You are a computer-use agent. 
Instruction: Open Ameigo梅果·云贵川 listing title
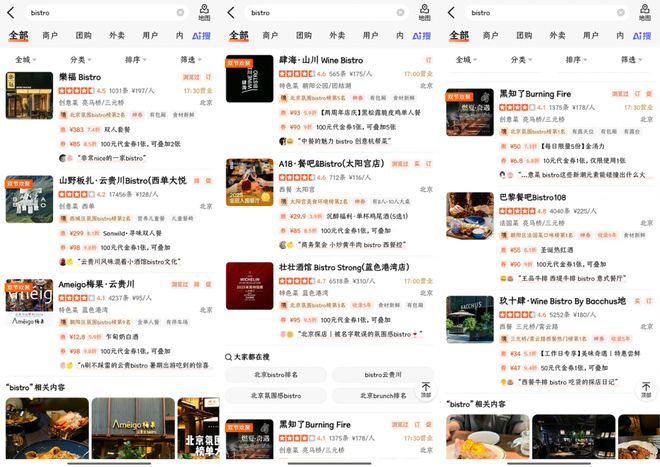tap(96, 284)
